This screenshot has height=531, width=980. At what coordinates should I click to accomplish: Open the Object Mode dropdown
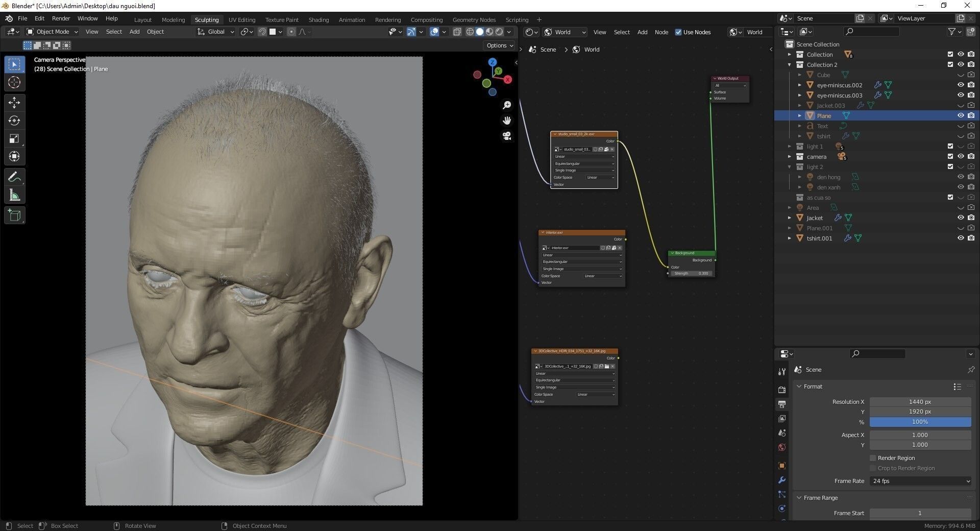(x=52, y=32)
